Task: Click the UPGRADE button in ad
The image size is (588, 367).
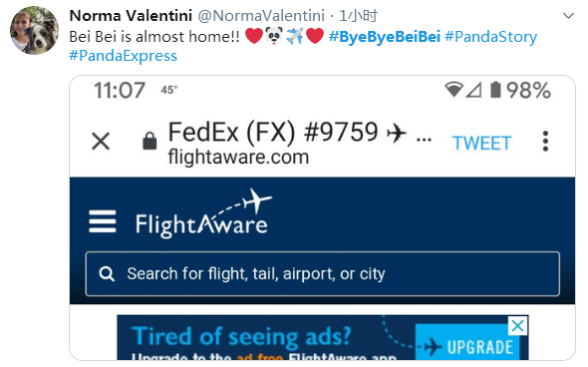Action: [467, 343]
